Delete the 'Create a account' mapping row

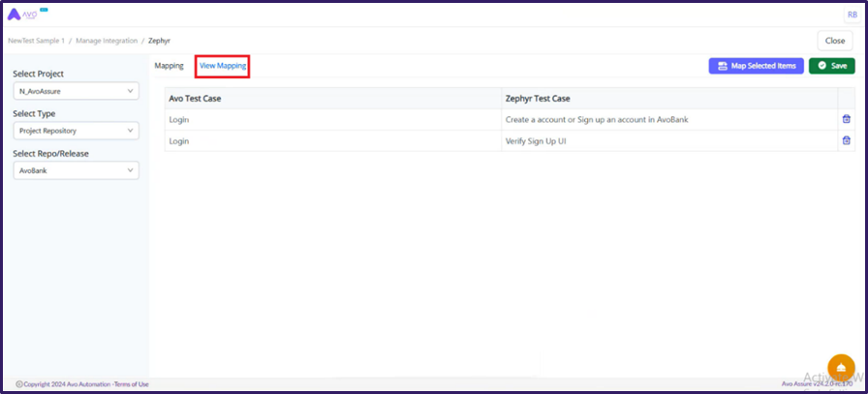coord(846,119)
